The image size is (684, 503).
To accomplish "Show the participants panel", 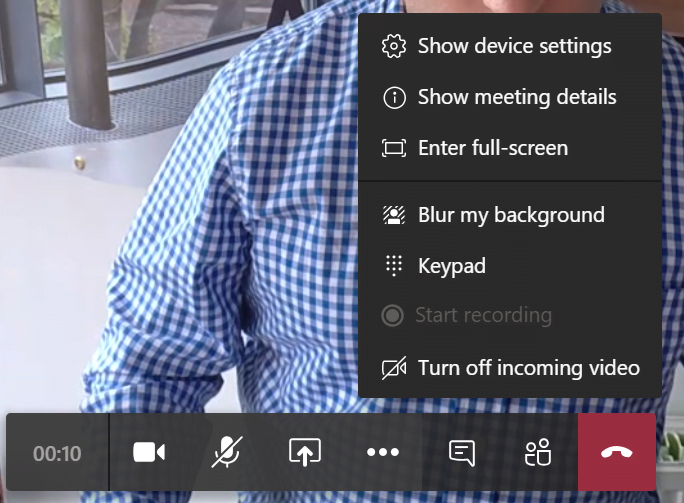I will (538, 452).
